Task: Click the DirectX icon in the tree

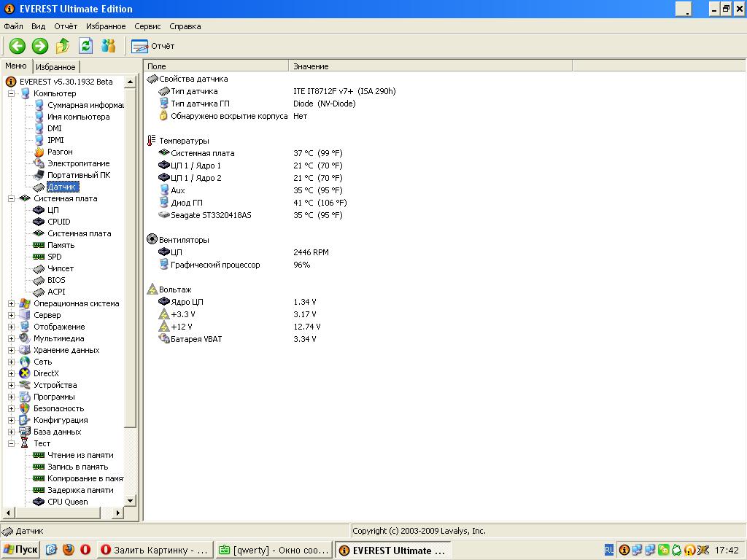Action: pyautogui.click(x=25, y=373)
